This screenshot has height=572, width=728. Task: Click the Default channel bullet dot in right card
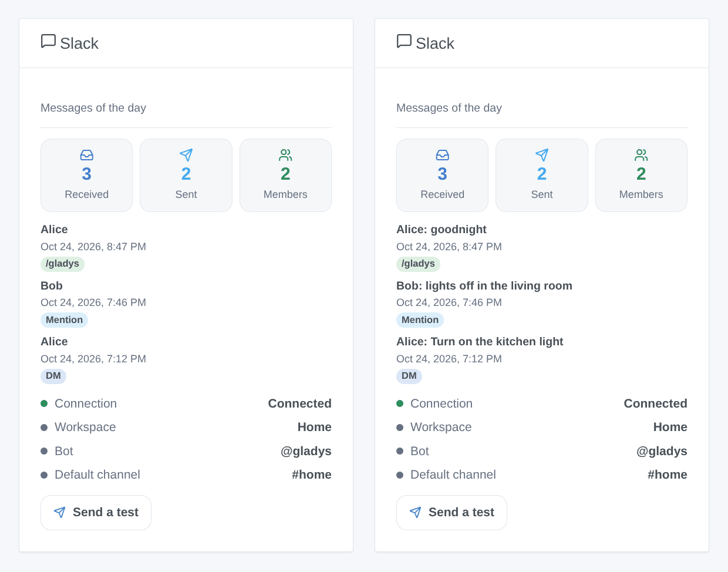point(400,475)
